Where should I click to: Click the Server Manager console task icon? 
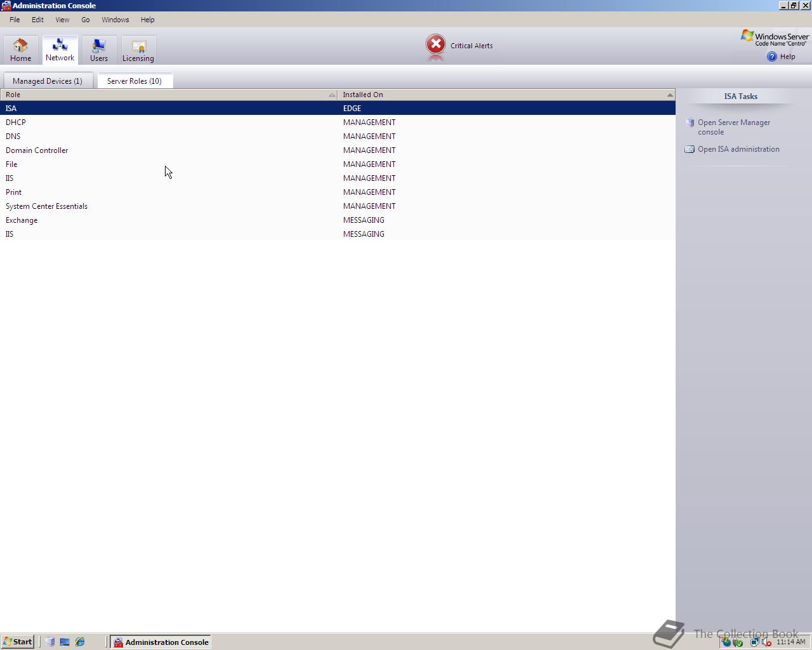[690, 123]
